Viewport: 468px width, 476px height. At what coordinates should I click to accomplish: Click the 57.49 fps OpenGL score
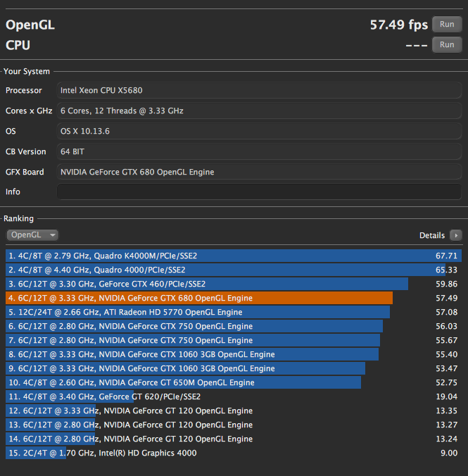click(x=399, y=25)
